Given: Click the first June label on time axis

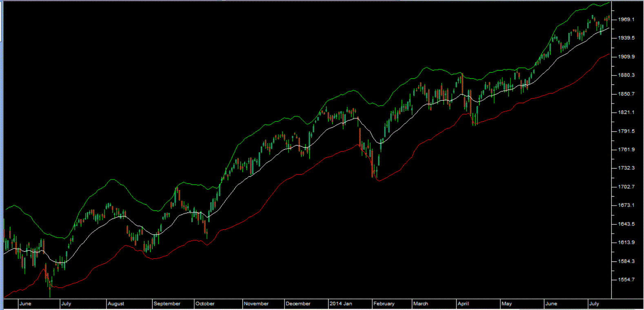Looking at the screenshot, I should 25,304.
